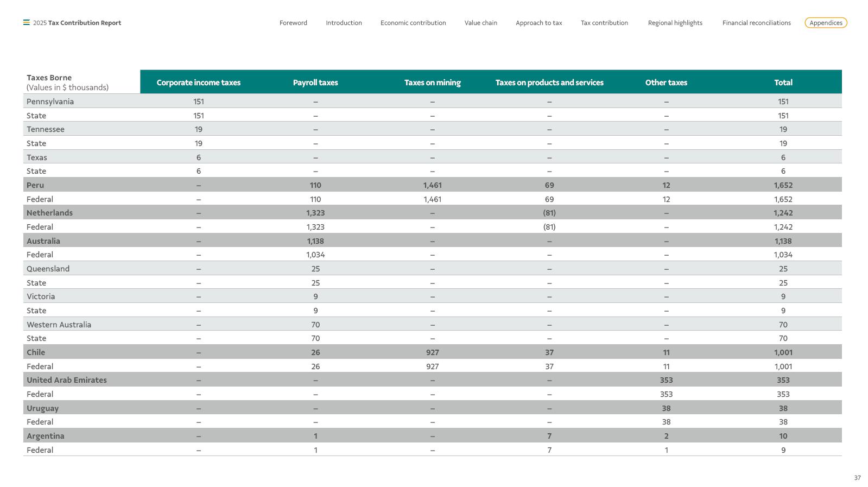Click Netherlands' Payroll taxes value 1,323

(315, 213)
